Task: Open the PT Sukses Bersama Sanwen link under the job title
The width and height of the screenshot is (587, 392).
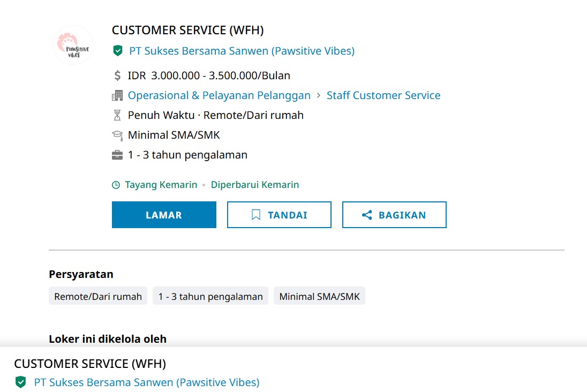Action: (242, 51)
